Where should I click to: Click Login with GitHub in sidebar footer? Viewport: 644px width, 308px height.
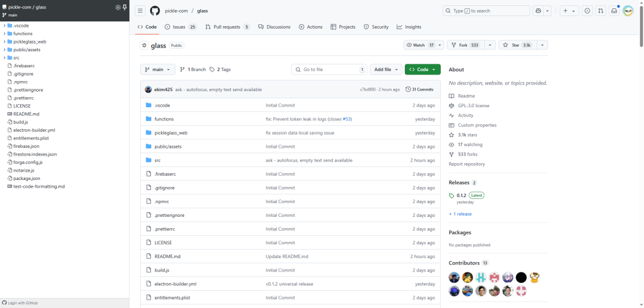(20, 303)
